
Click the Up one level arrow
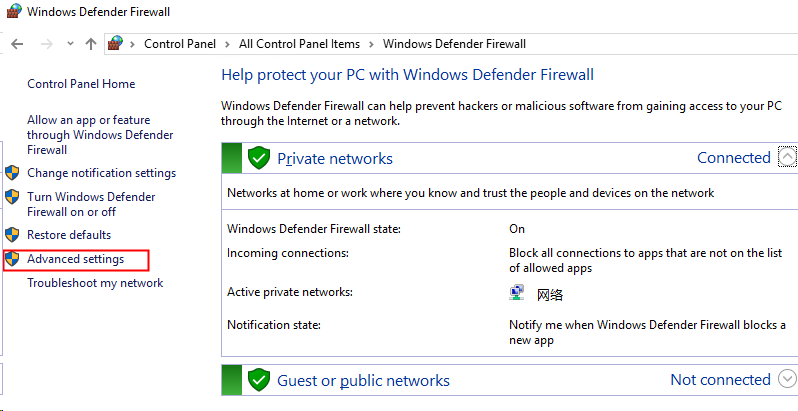coord(91,44)
